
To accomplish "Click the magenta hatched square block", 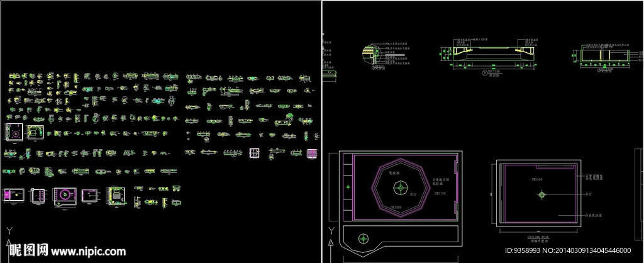I will point(312,152).
